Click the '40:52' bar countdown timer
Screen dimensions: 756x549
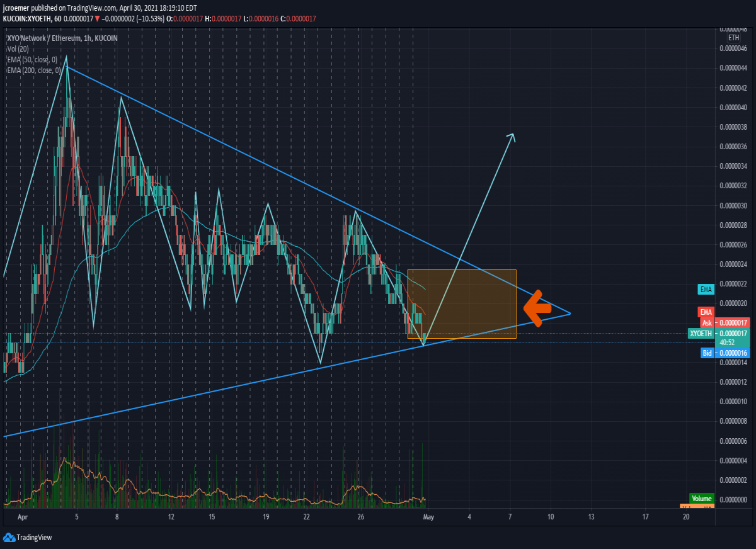point(728,342)
